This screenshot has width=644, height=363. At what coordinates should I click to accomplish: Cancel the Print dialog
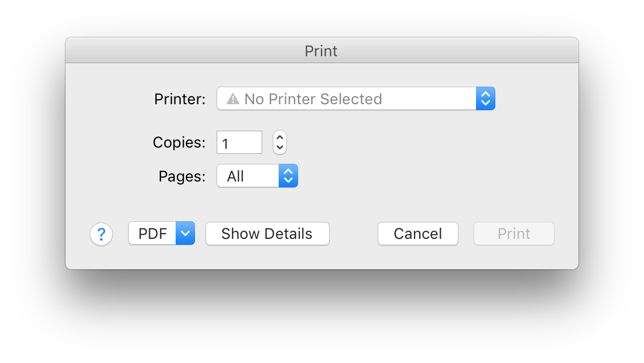click(417, 234)
